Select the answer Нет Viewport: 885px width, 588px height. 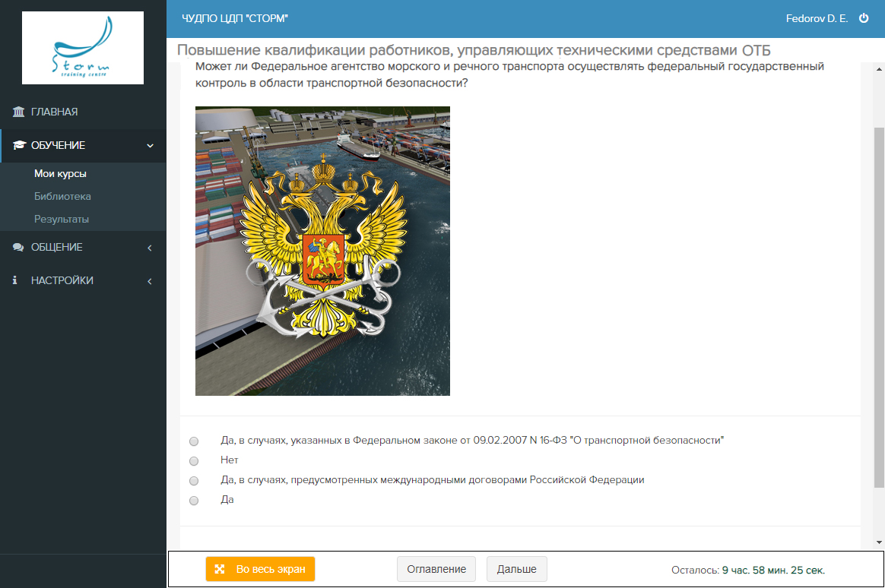(194, 460)
